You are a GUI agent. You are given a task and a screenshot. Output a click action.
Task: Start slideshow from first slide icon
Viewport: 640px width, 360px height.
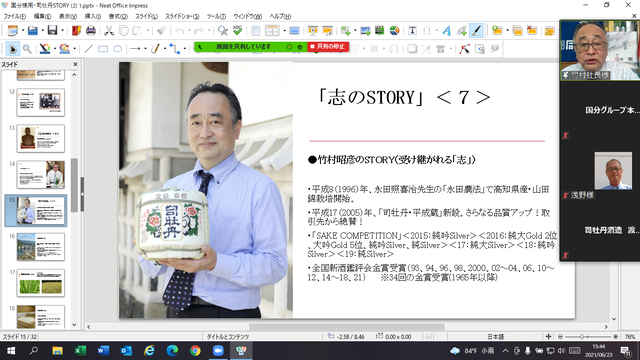tap(313, 31)
